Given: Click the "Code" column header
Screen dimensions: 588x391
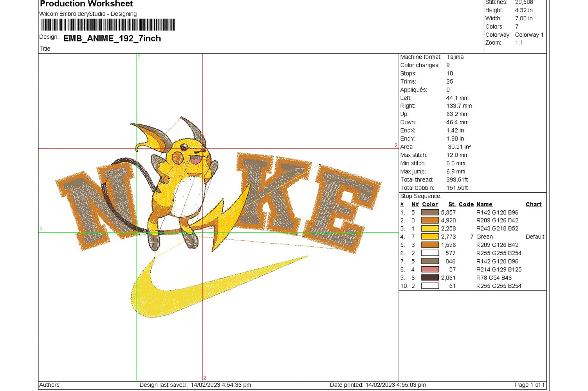Looking at the screenshot, I should [466, 204].
